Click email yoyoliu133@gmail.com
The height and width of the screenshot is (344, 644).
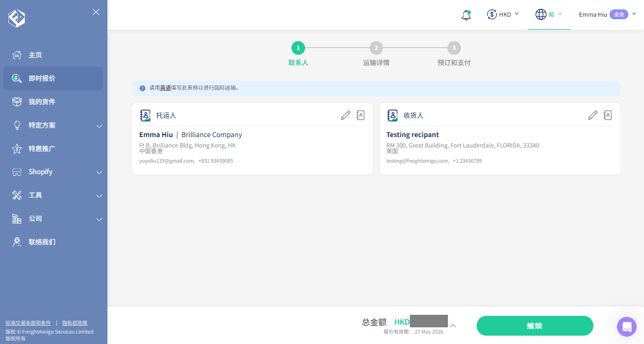pos(167,161)
